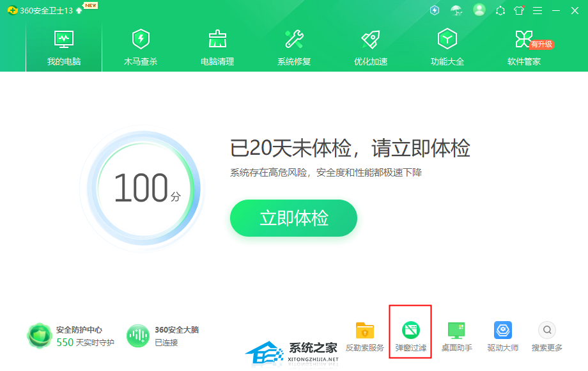Click the 已20天未体检 headline
588x371 pixels.
[350, 148]
